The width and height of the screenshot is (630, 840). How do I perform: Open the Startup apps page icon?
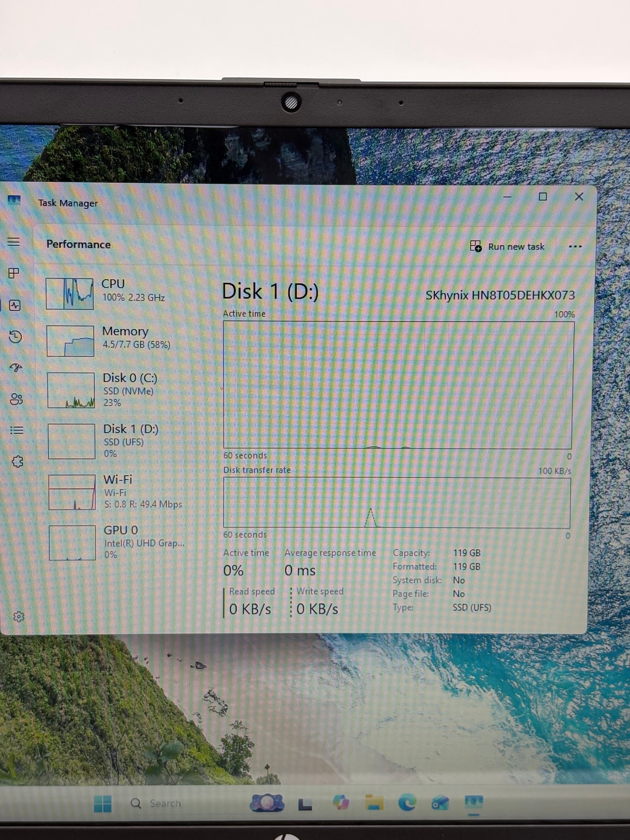click(16, 368)
